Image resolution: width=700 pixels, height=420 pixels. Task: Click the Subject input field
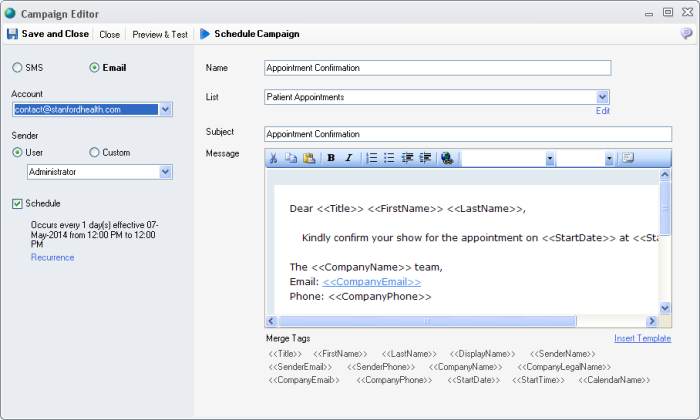click(x=467, y=134)
